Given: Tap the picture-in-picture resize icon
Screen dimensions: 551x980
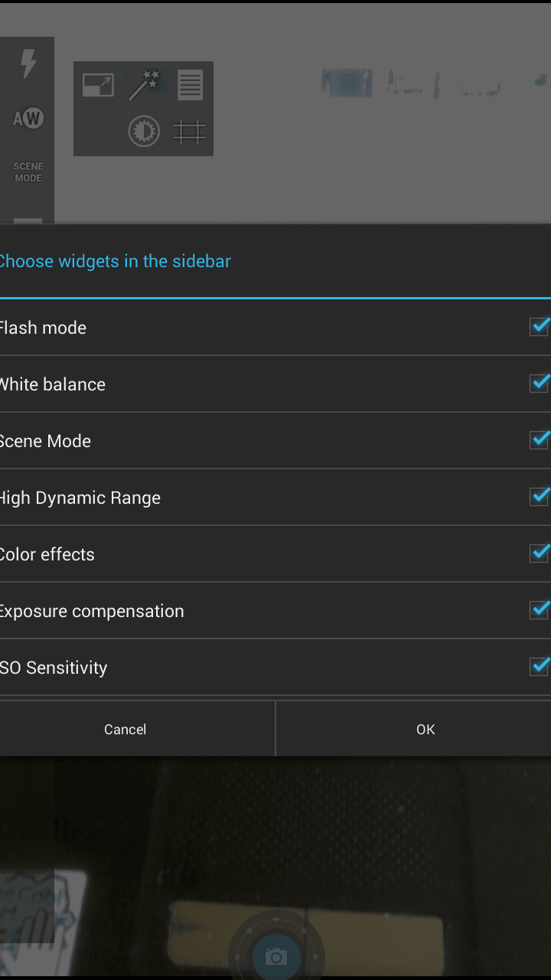Looking at the screenshot, I should (98, 85).
